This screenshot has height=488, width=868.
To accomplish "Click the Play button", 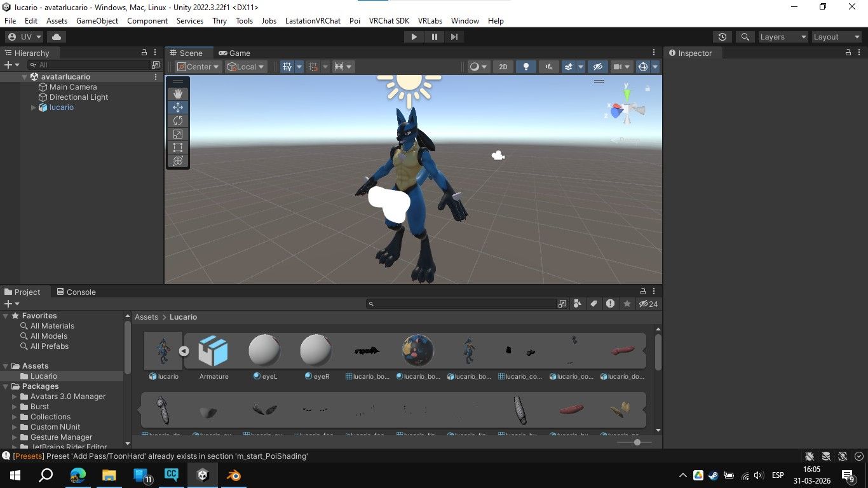I will [x=414, y=37].
